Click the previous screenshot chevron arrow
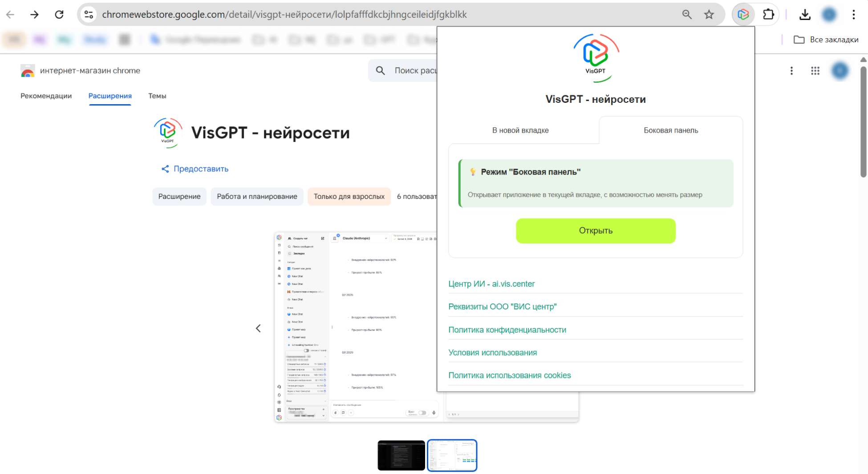The width and height of the screenshot is (868, 474). [258, 328]
